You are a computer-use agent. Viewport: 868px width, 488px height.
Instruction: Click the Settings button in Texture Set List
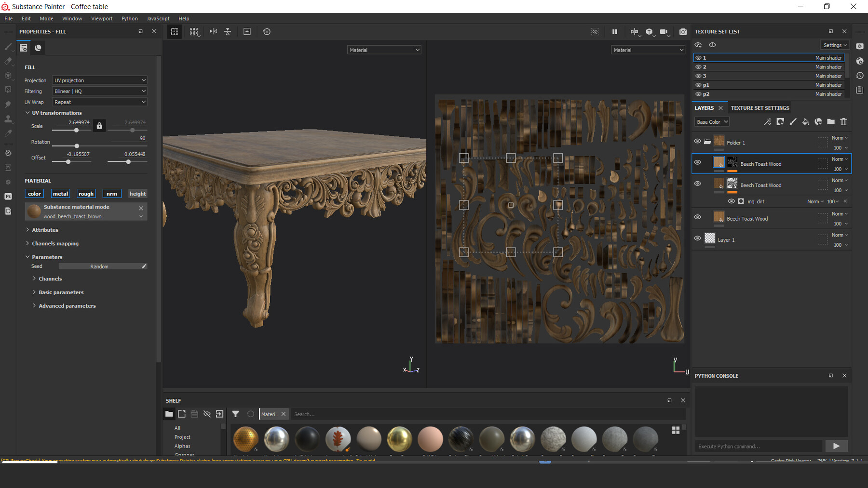[x=835, y=44]
